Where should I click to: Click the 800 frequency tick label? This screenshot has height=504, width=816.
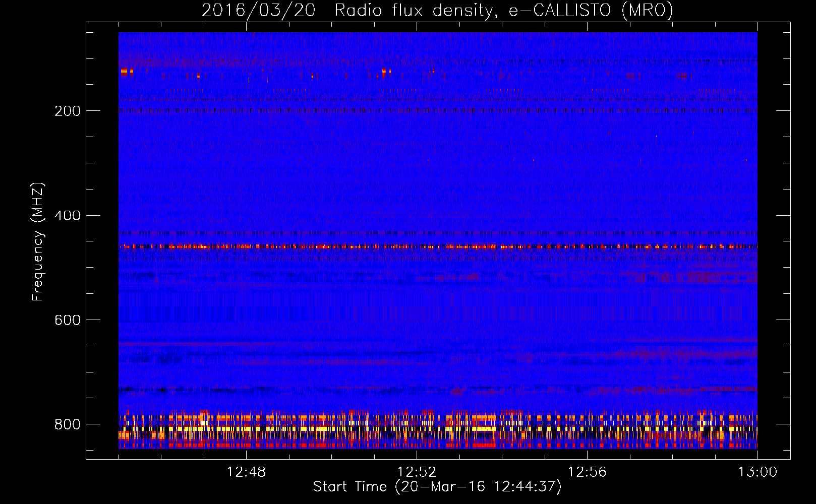[67, 424]
